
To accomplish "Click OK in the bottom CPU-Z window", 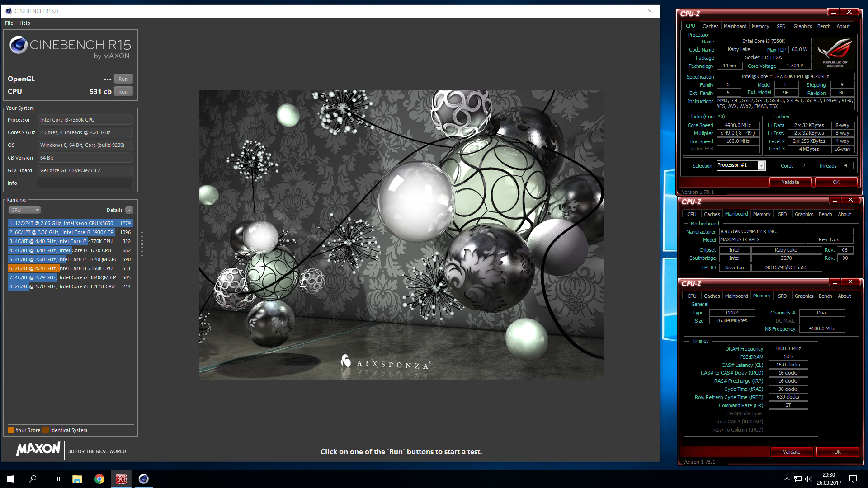I will tap(837, 452).
